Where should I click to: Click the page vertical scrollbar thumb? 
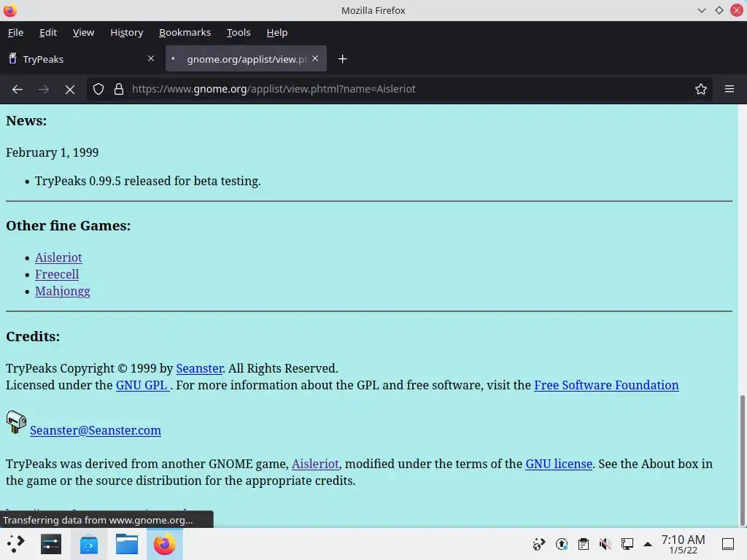(x=742, y=460)
